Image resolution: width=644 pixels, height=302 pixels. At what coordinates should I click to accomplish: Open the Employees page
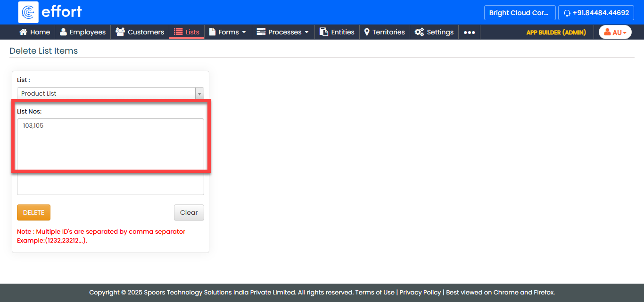point(83,32)
